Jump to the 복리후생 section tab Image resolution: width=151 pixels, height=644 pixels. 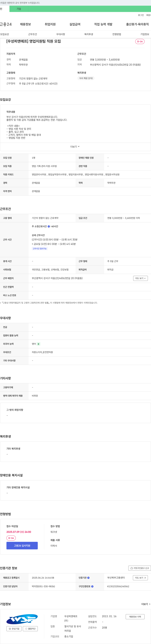click(88, 34)
